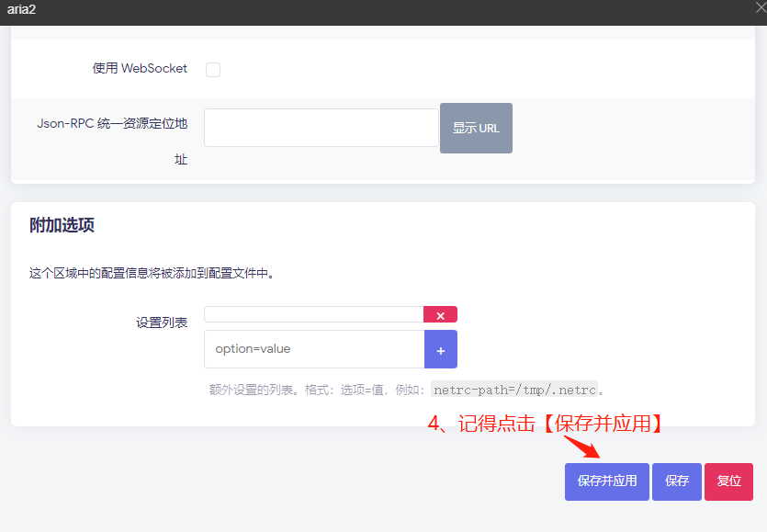The height and width of the screenshot is (532, 767).
Task: Add a new option with the plus button
Action: [x=441, y=349]
